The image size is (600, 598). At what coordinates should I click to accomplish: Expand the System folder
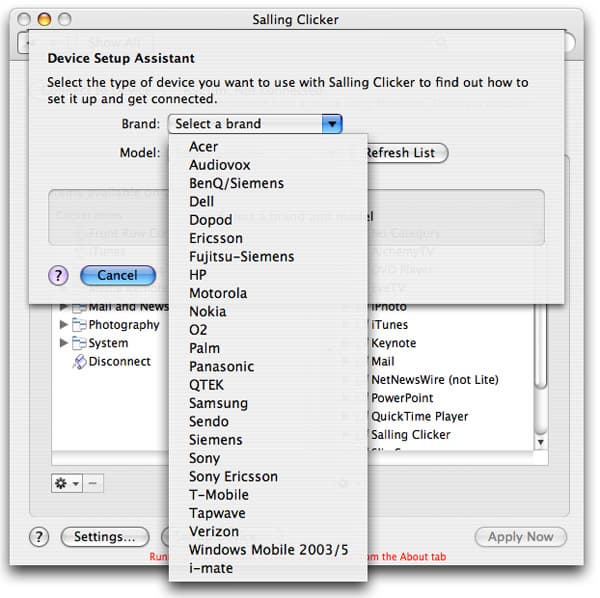64,343
